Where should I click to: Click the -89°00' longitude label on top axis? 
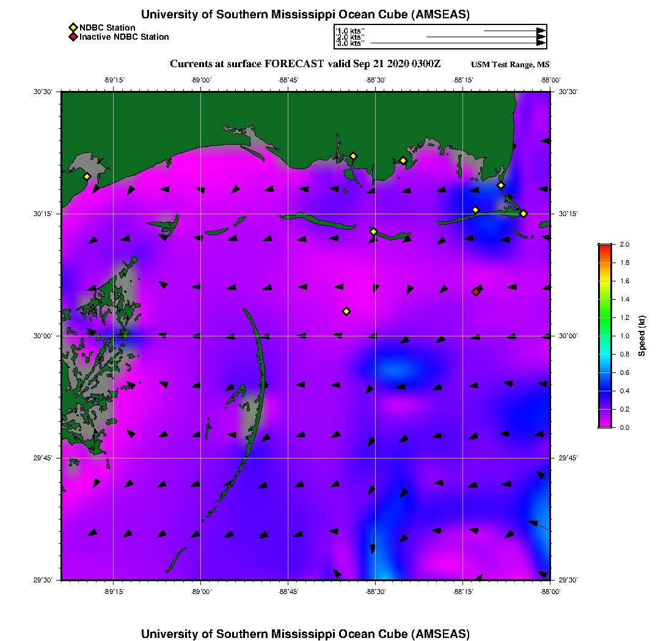tap(201, 80)
